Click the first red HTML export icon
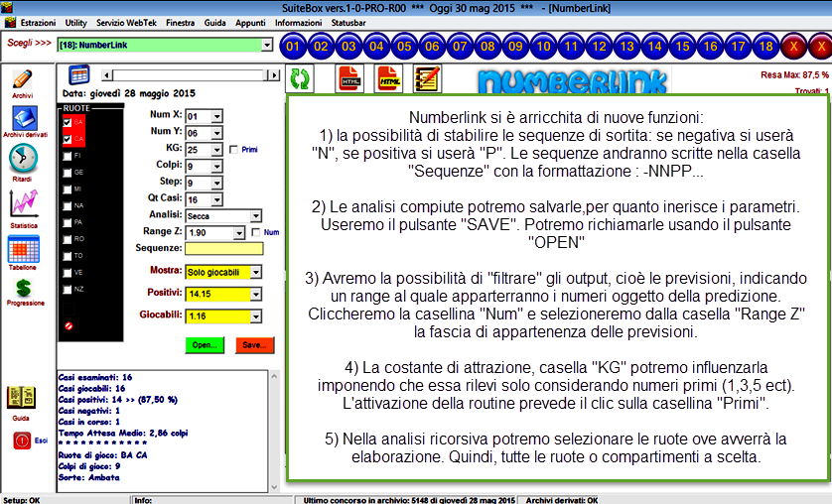Image resolution: width=832 pixels, height=504 pixels. point(349,78)
